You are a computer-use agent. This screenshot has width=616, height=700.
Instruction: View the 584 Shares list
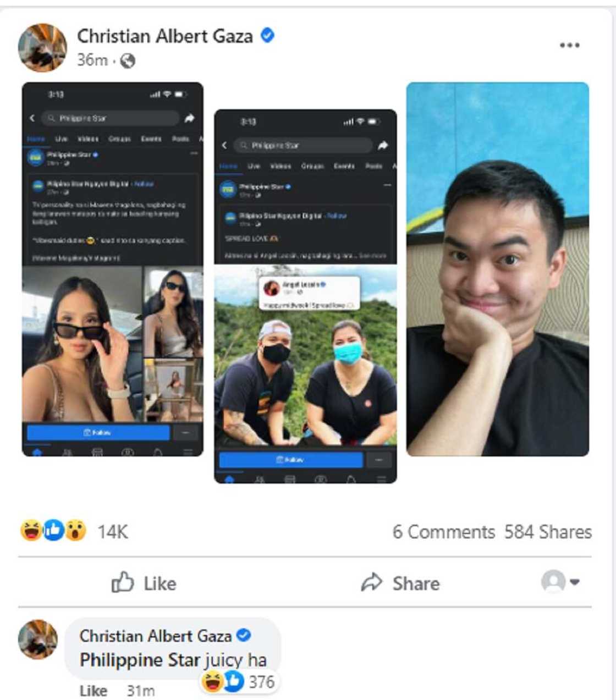[x=548, y=532]
